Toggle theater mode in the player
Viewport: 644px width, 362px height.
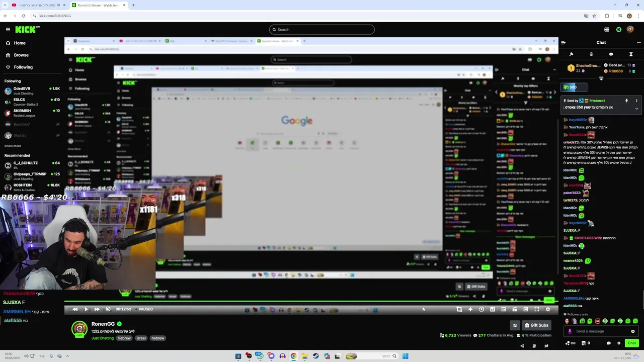(526, 309)
